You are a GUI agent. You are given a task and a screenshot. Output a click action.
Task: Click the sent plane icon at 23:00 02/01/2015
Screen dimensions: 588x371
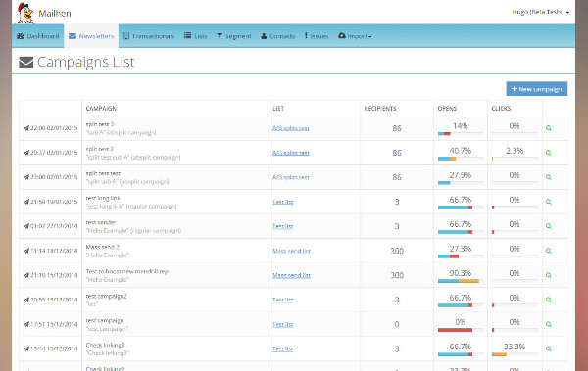pyautogui.click(x=26, y=177)
